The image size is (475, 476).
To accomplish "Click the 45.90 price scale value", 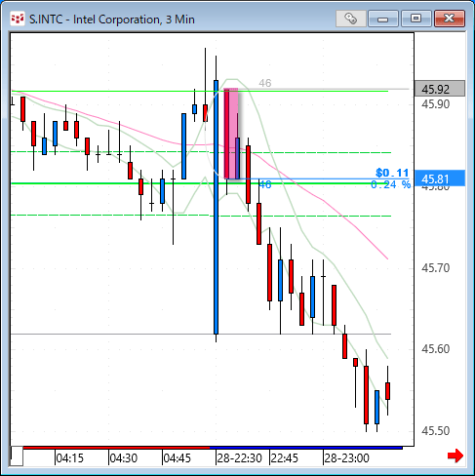I will pos(436,104).
